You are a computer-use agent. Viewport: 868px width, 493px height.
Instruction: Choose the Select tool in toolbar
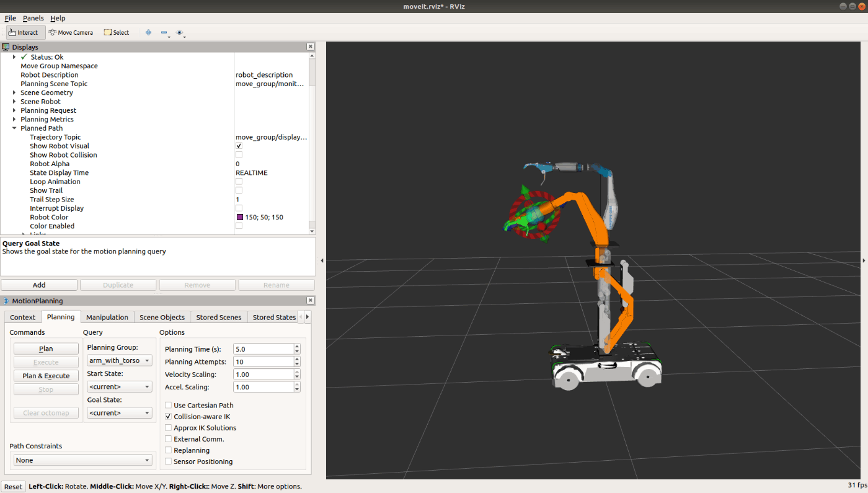[x=117, y=32]
